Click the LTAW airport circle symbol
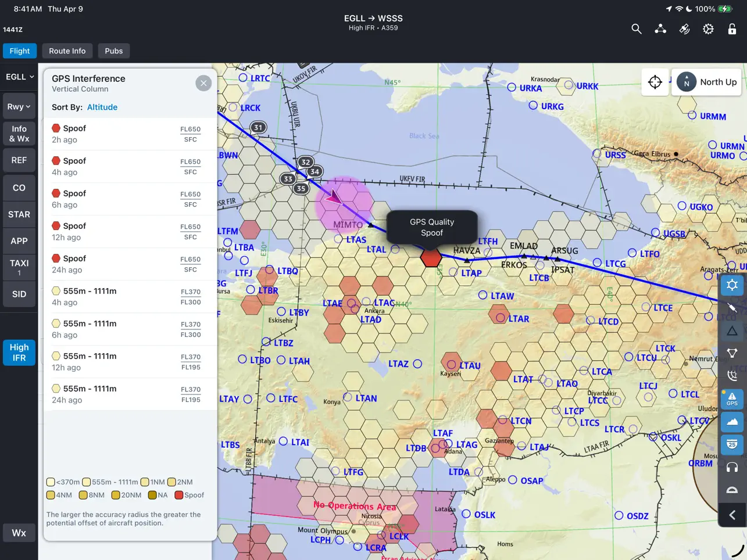The height and width of the screenshot is (560, 747). point(482,295)
